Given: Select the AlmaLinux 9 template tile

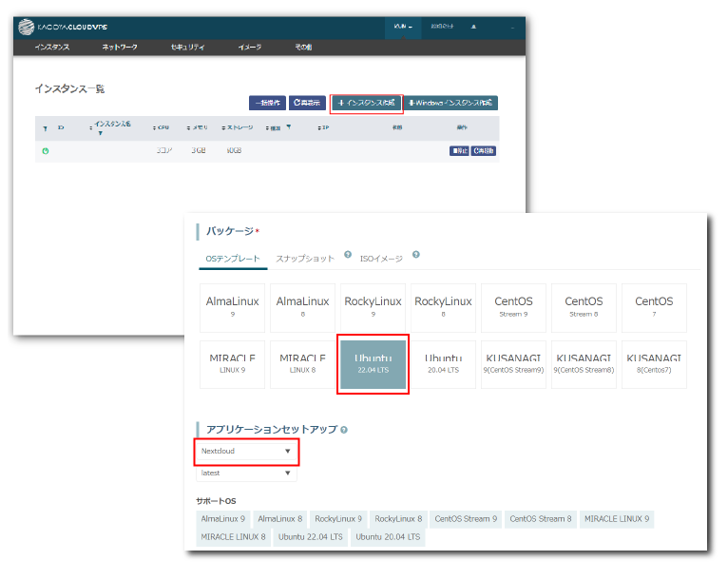Looking at the screenshot, I should (x=233, y=307).
